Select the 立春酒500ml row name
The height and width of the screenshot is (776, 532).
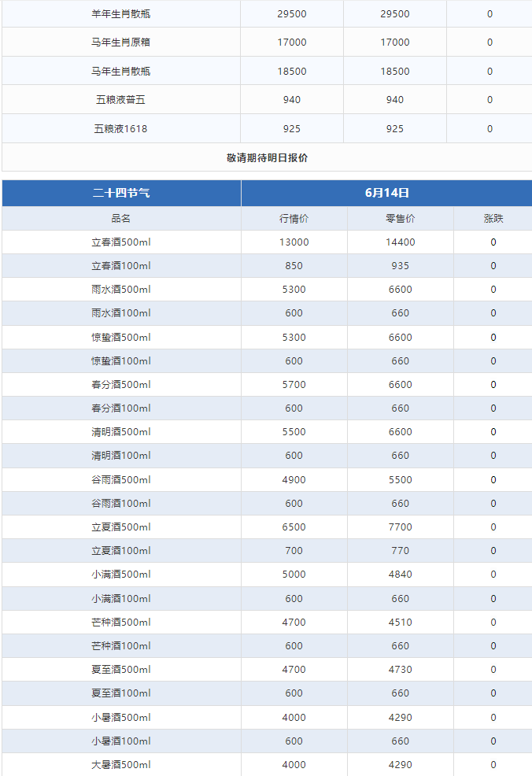120,242
